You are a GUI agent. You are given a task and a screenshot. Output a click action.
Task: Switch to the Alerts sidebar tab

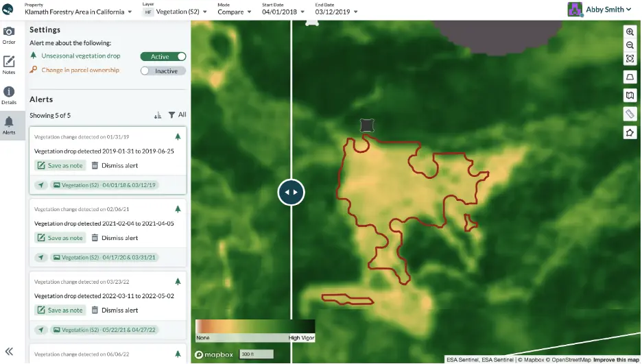click(x=9, y=125)
